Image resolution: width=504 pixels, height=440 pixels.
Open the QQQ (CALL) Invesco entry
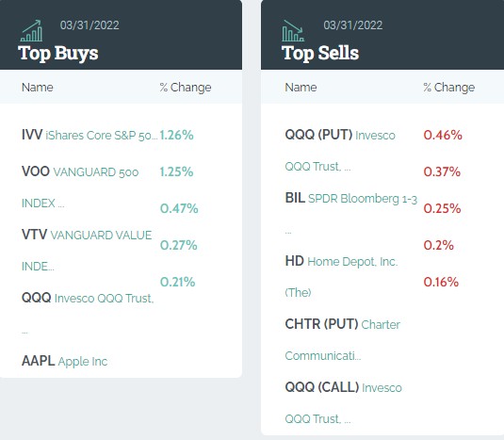pyautogui.click(x=343, y=403)
